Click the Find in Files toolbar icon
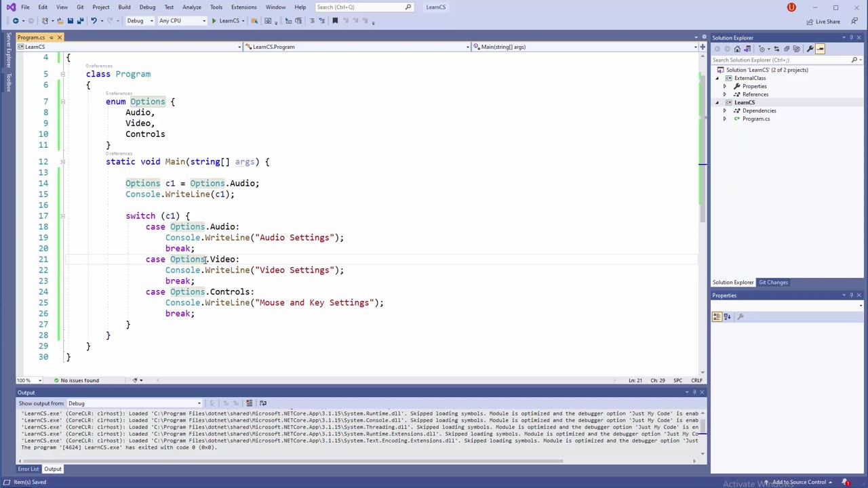The image size is (868, 488). click(254, 21)
